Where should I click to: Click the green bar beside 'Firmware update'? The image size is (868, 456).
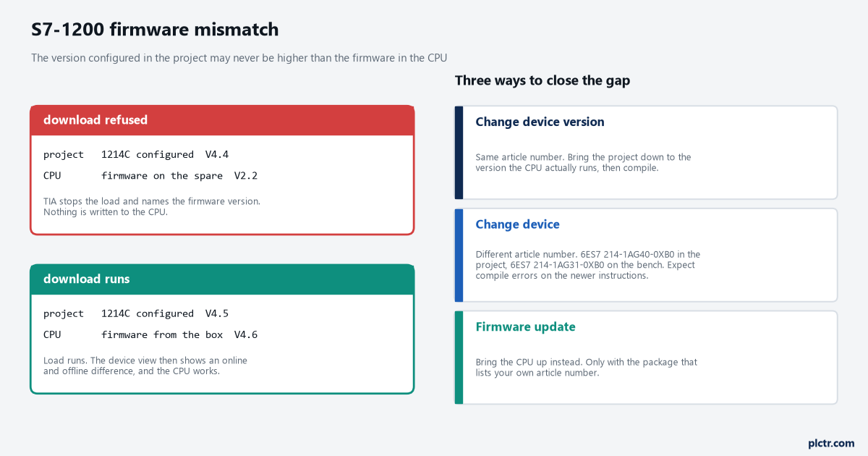[459, 358]
